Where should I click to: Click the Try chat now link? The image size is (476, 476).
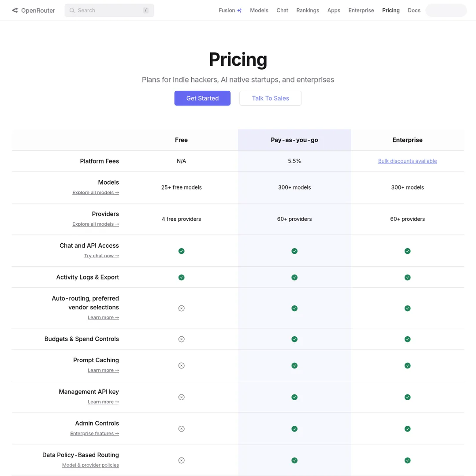101,256
